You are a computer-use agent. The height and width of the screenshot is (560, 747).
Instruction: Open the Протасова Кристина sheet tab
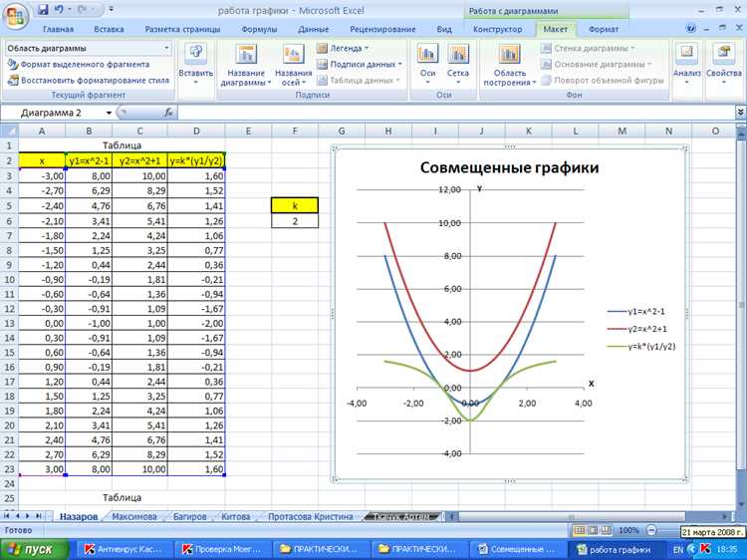310,516
